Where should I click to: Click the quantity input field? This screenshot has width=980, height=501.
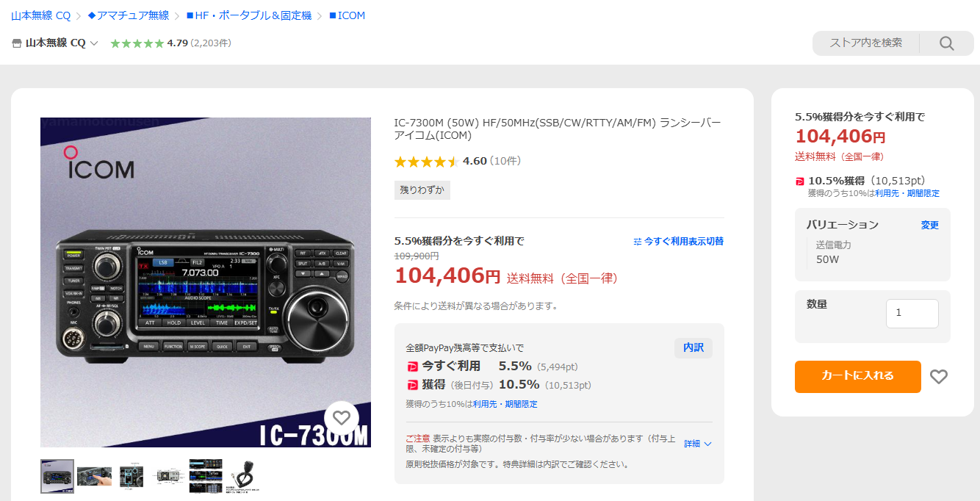(912, 314)
